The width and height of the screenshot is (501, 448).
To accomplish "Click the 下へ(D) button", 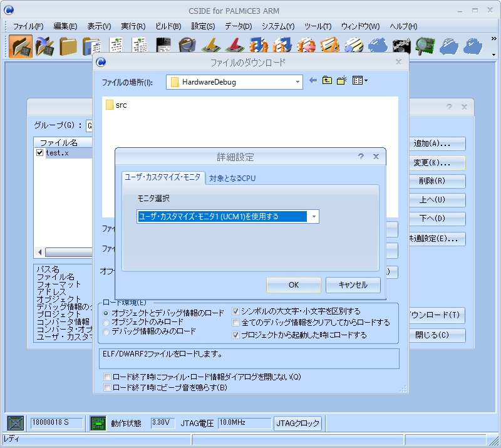I will 437,219.
